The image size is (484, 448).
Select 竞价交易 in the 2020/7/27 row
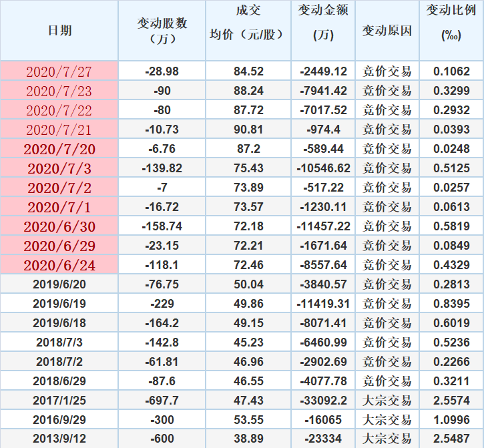click(387, 71)
